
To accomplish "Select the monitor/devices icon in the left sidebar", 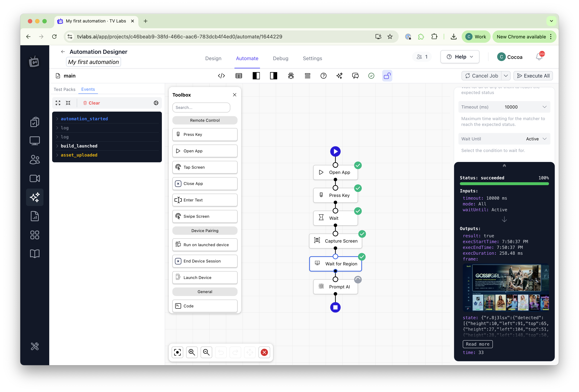I will (35, 141).
